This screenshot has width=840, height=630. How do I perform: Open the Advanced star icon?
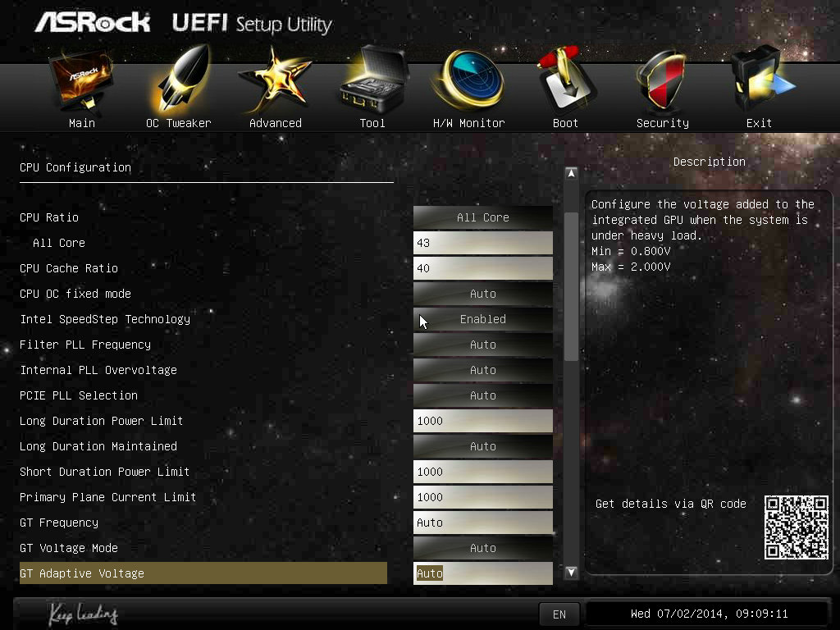pos(276,80)
